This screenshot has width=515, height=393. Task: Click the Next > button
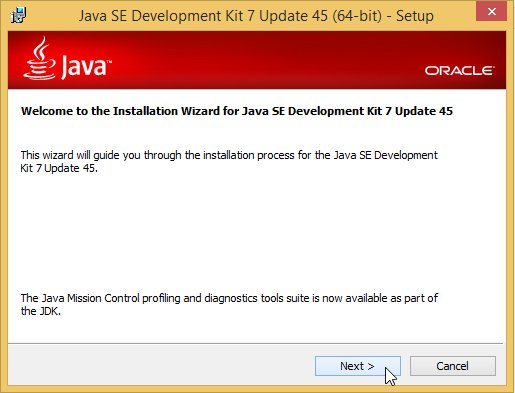pos(358,366)
